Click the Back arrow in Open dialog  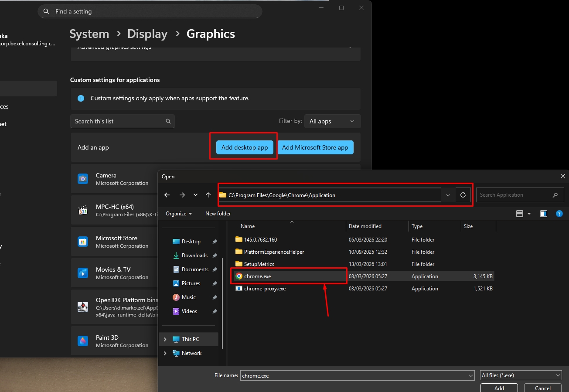pyautogui.click(x=167, y=195)
